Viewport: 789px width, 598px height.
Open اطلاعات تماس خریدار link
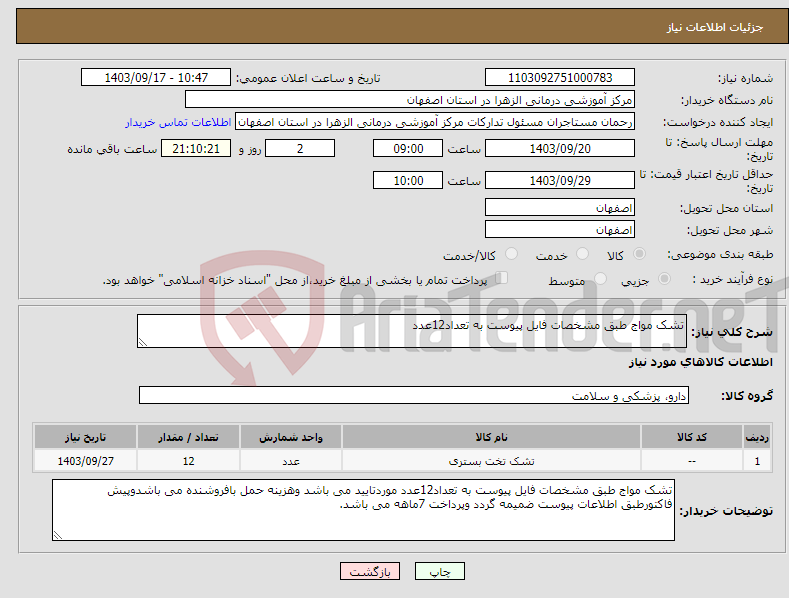click(x=178, y=122)
